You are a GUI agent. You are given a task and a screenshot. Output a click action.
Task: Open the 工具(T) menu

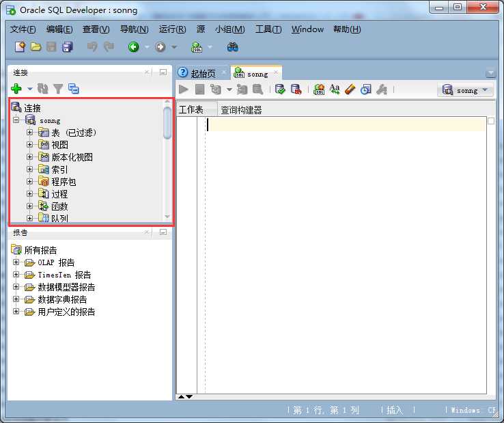[x=268, y=29]
